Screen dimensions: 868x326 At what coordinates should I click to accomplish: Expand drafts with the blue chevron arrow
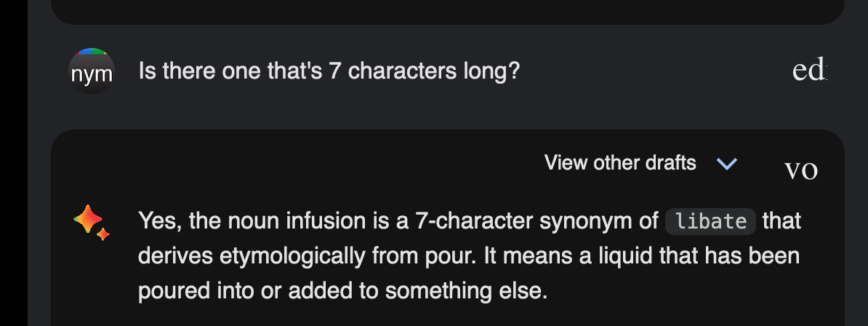tap(727, 164)
